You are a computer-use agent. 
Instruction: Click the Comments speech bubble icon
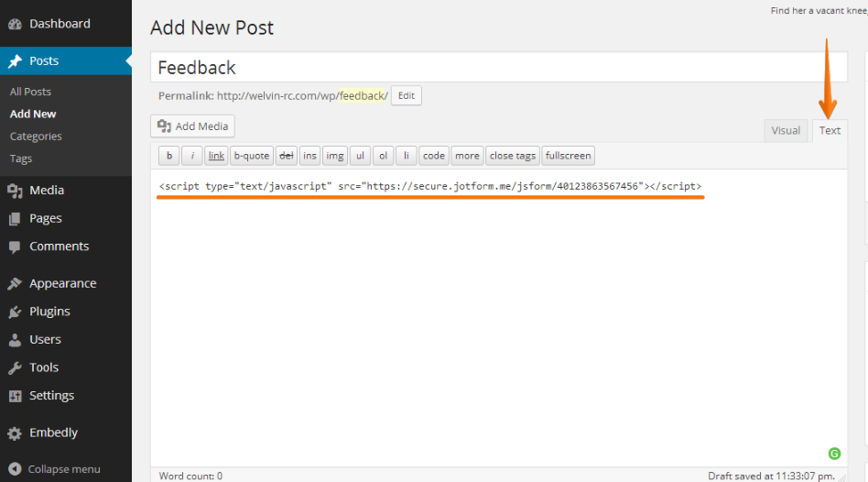click(15, 246)
